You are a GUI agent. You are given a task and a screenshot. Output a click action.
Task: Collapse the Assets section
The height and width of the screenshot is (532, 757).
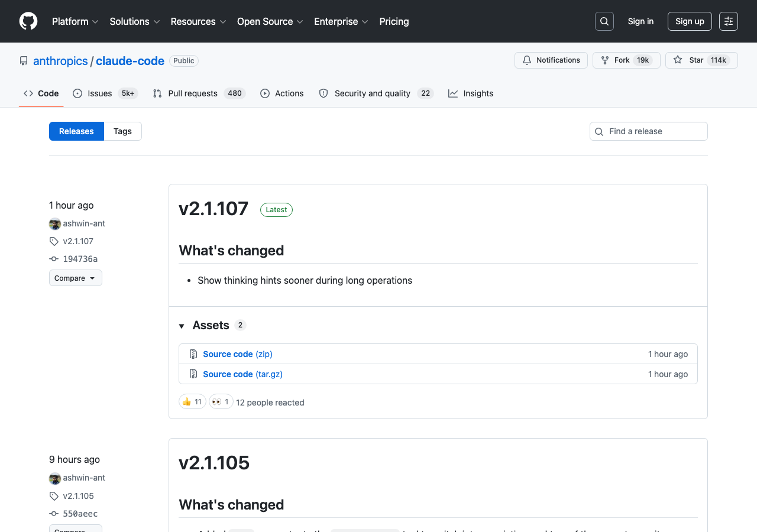pyautogui.click(x=182, y=326)
